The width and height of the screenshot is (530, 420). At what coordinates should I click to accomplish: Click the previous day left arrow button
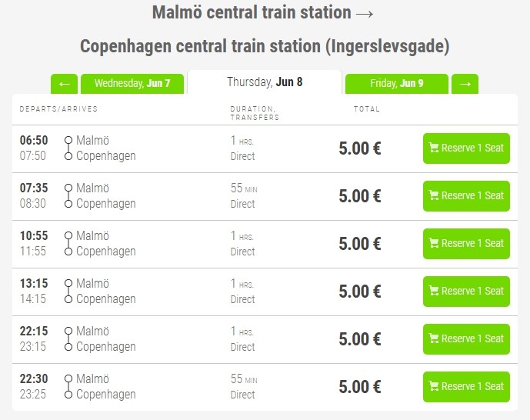[63, 84]
